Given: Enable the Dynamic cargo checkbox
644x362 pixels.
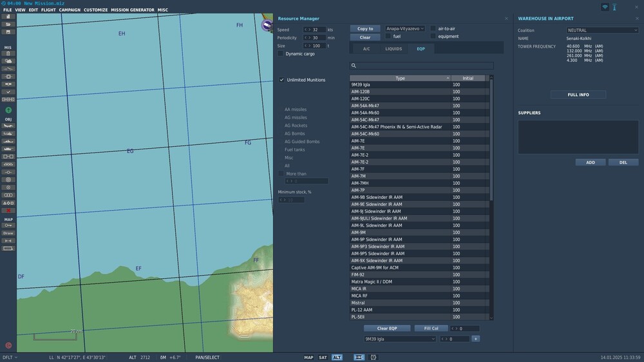Looking at the screenshot, I should (281, 54).
